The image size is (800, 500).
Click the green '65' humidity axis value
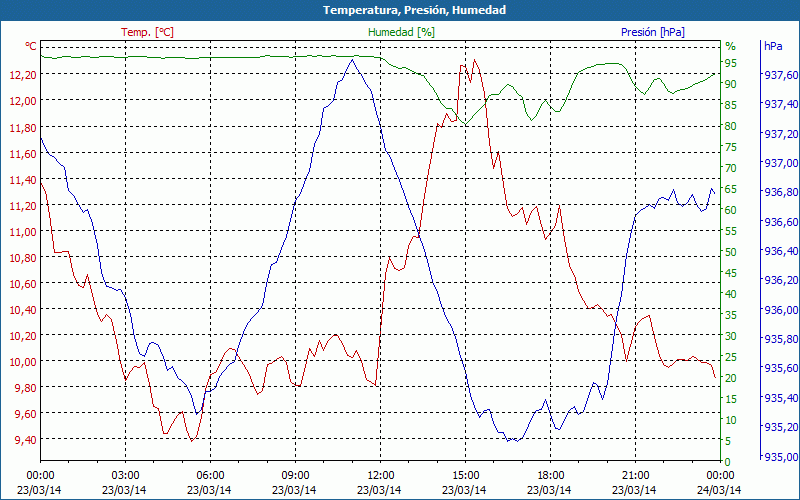pos(731,189)
